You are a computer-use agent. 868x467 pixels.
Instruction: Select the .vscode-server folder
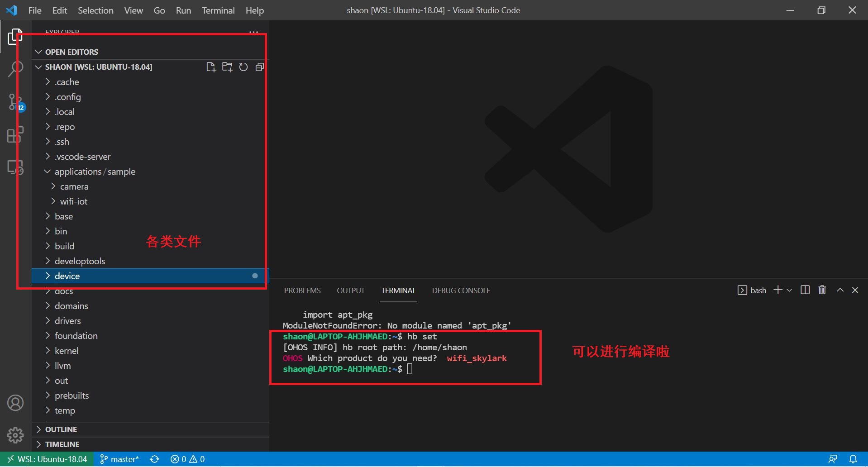pos(150,157)
